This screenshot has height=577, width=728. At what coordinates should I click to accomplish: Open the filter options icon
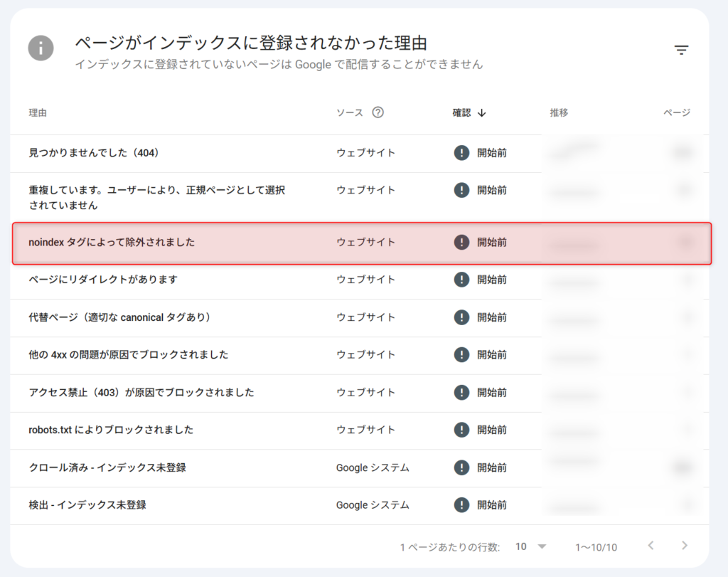[682, 50]
